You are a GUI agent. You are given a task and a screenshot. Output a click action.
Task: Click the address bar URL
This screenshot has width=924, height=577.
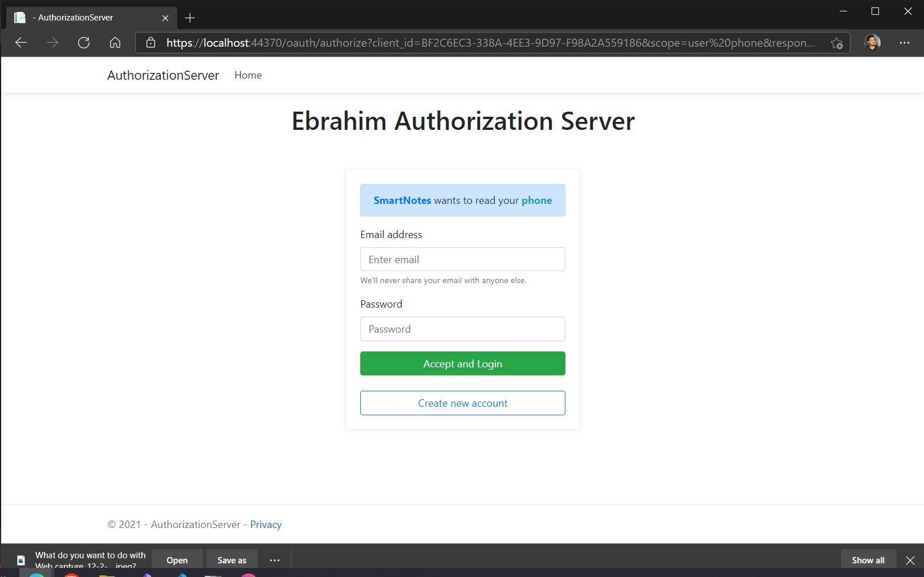(x=491, y=43)
